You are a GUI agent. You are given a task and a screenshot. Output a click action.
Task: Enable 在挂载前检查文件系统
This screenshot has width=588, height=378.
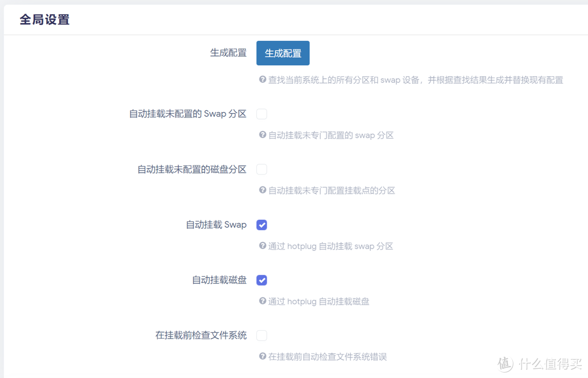click(x=262, y=336)
